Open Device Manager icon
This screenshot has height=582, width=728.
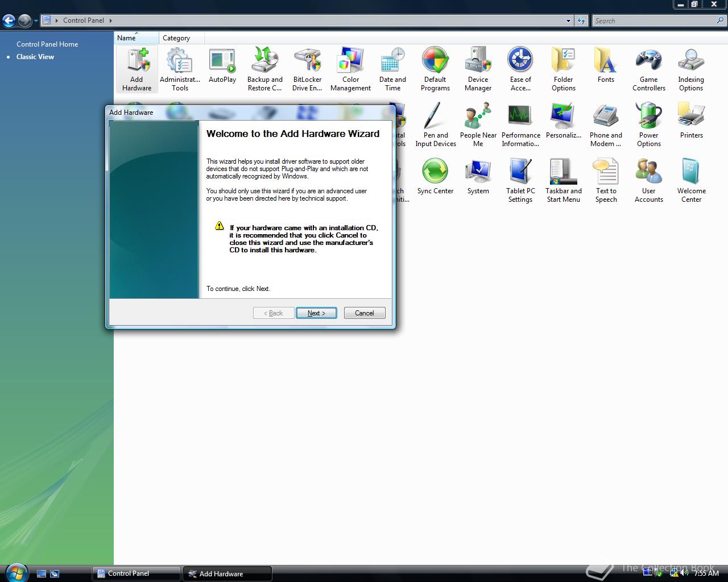pos(478,69)
